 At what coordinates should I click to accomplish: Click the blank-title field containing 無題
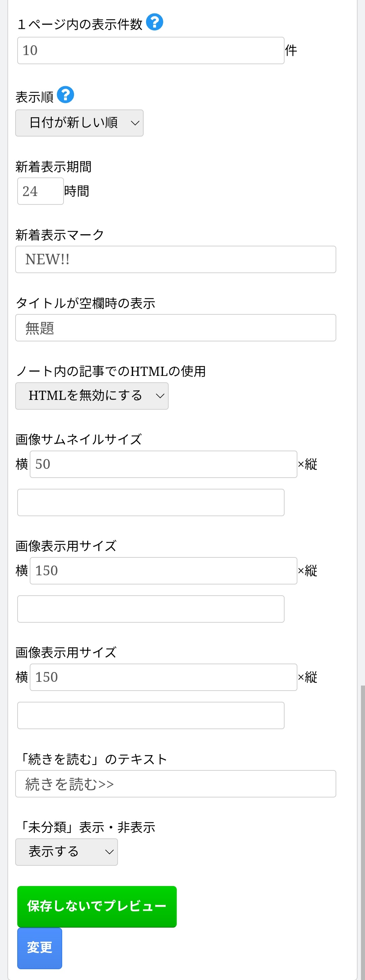176,328
